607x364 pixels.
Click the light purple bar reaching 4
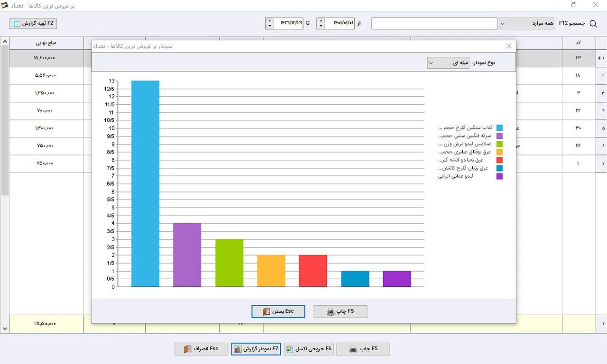tap(187, 255)
